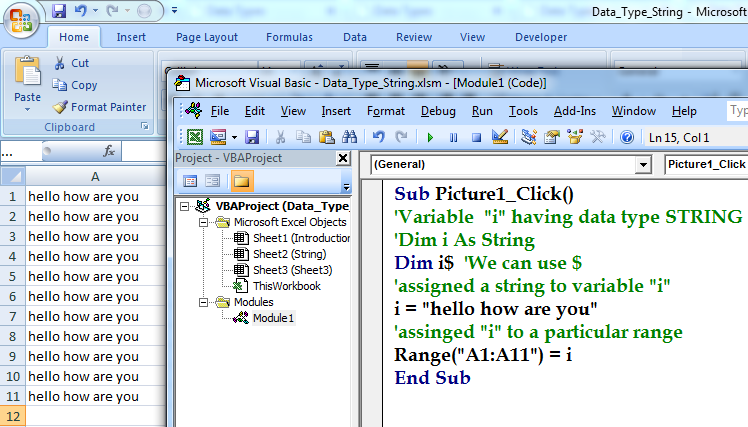Click the Office button in Excel
This screenshot has height=427, width=748.
[21, 20]
